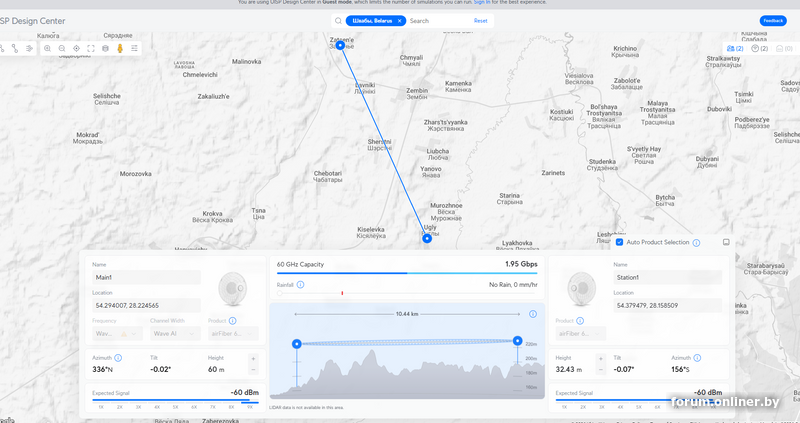Edit the Station1 name field
The height and width of the screenshot is (423, 800).
[667, 278]
